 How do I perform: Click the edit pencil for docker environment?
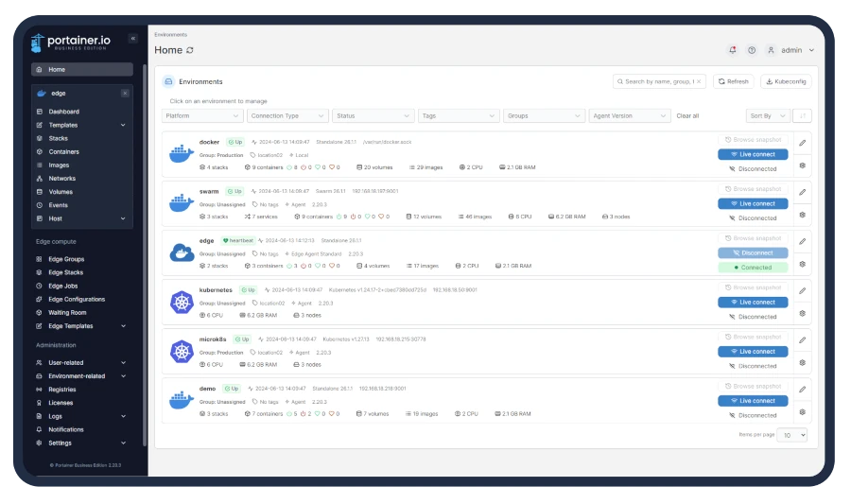802,143
